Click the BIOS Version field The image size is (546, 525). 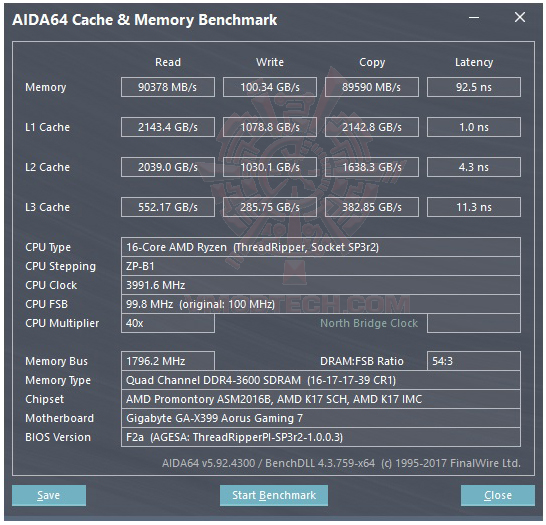click(x=321, y=437)
